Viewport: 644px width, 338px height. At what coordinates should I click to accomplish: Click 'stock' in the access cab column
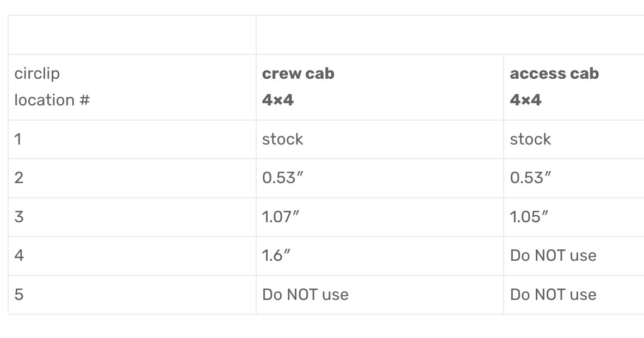click(x=530, y=139)
